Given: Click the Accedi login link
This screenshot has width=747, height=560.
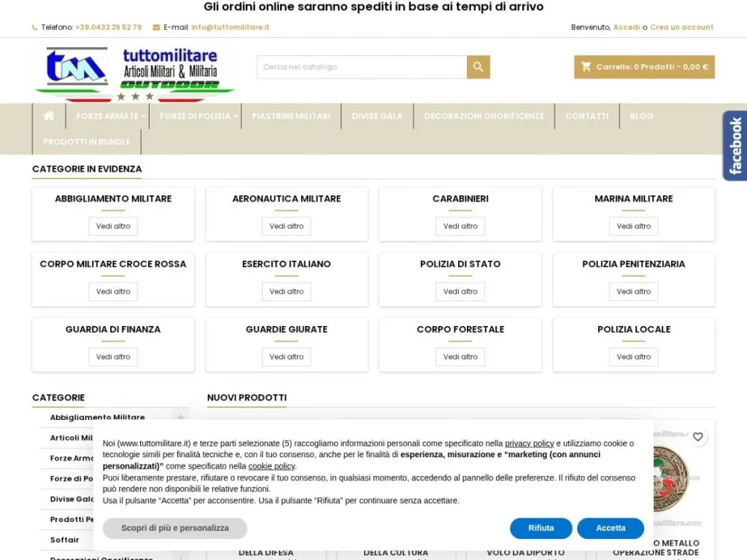Looking at the screenshot, I should [x=627, y=27].
